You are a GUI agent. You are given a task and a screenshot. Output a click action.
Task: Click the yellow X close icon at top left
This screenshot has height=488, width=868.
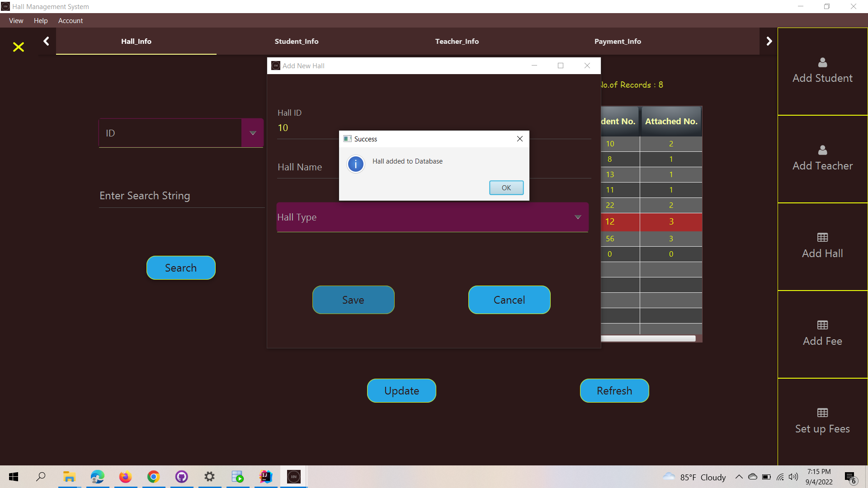pyautogui.click(x=18, y=47)
